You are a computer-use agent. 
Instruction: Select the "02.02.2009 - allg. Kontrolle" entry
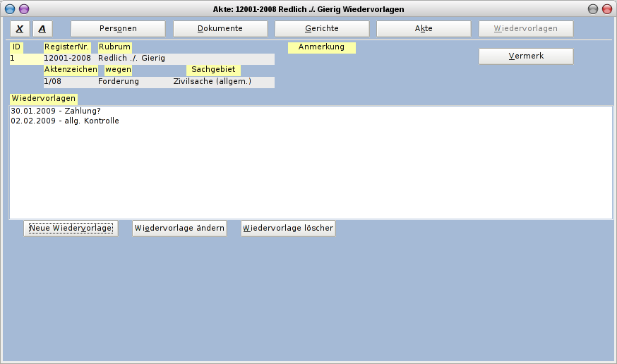click(x=65, y=121)
